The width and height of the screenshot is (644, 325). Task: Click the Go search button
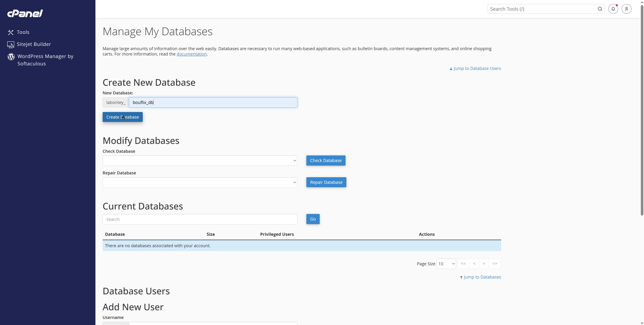point(313,219)
